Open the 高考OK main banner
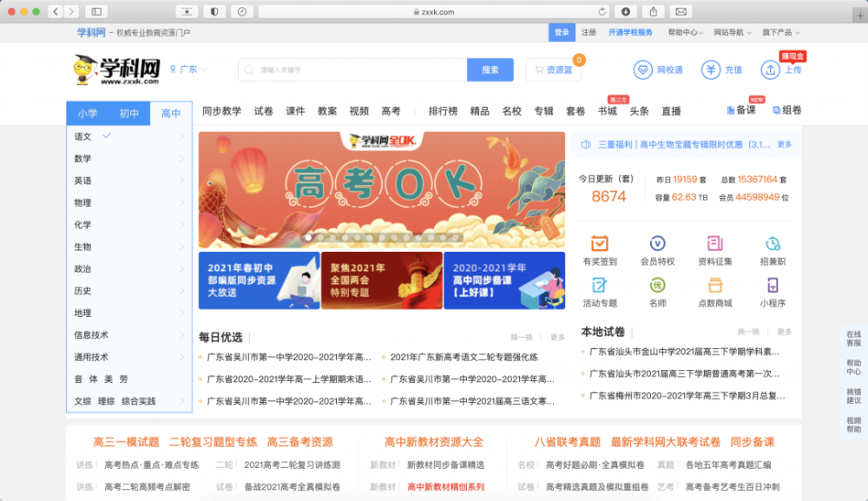The width and height of the screenshot is (868, 501). coord(382,190)
